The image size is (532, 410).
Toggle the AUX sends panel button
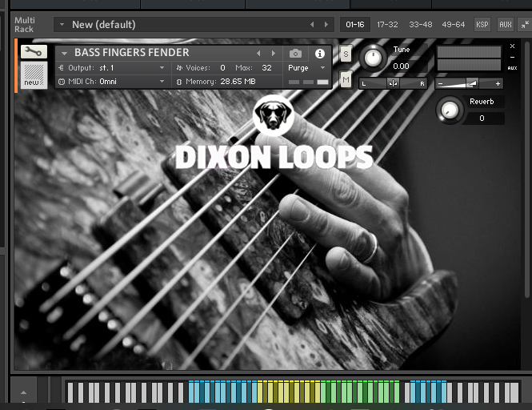[506, 25]
